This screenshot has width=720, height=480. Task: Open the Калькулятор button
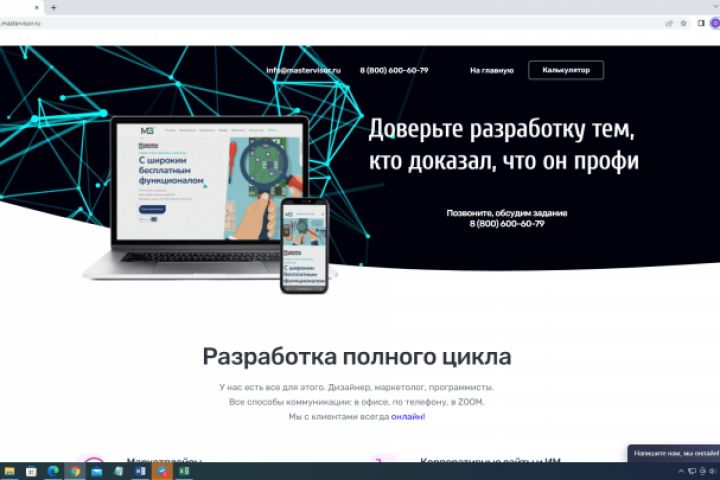pos(566,70)
